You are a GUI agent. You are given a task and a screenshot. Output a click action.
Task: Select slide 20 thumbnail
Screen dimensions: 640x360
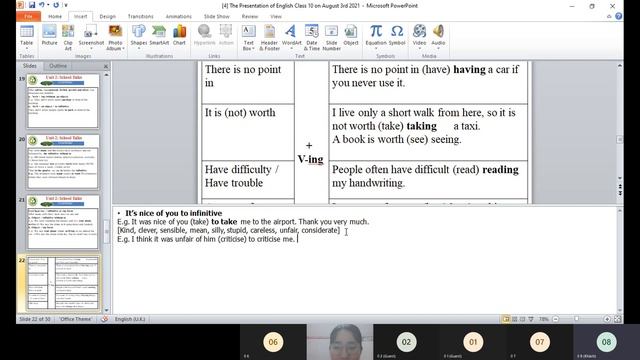63,162
